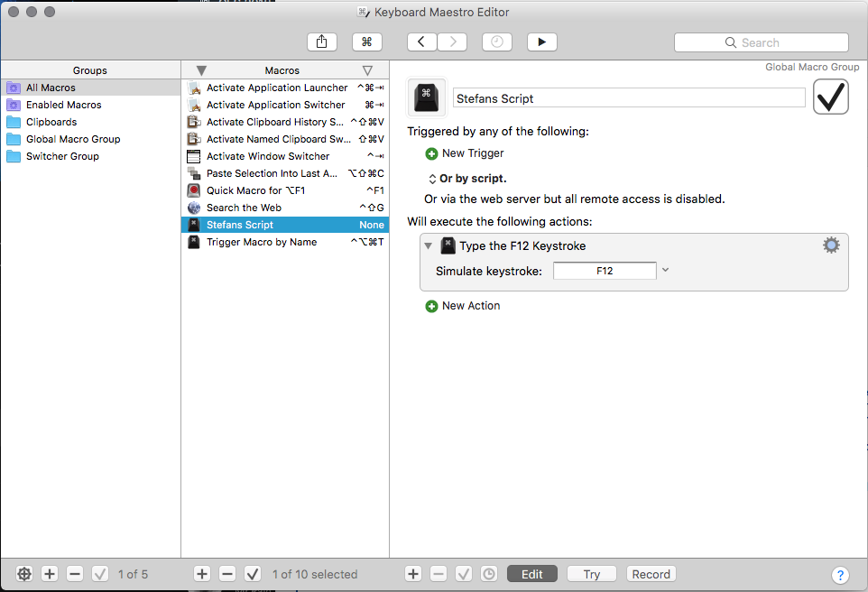Collapse the Type the F12 Keystroke action
The width and height of the screenshot is (868, 592).
pos(428,245)
